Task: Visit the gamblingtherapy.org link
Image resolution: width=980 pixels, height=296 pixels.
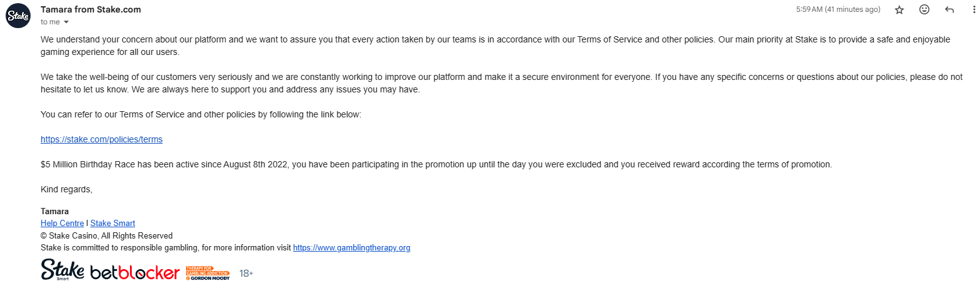Action: tap(351, 248)
